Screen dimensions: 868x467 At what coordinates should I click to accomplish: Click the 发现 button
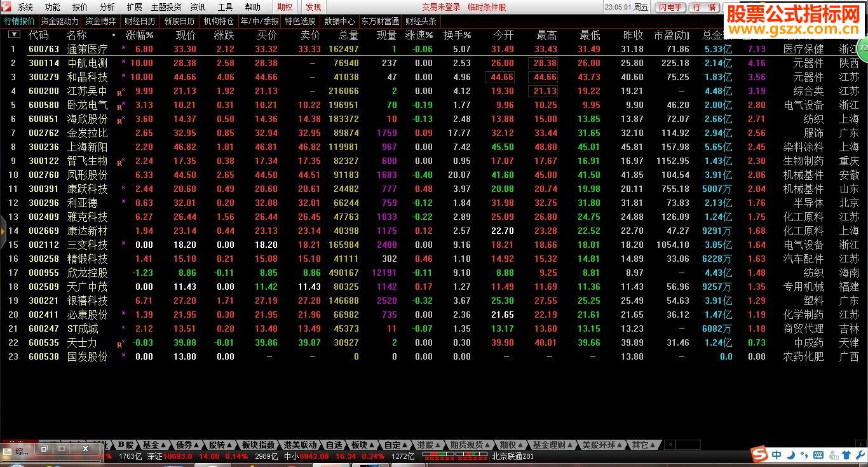click(x=313, y=7)
